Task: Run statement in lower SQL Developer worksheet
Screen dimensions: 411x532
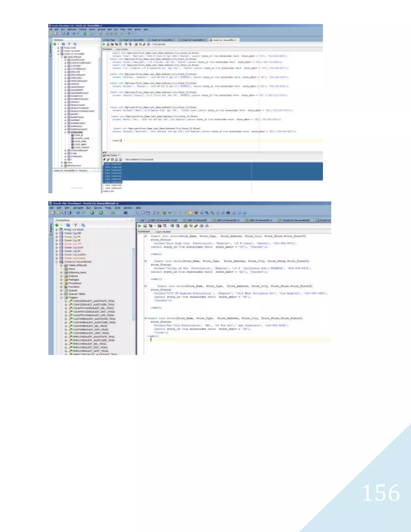Action: pos(139,226)
